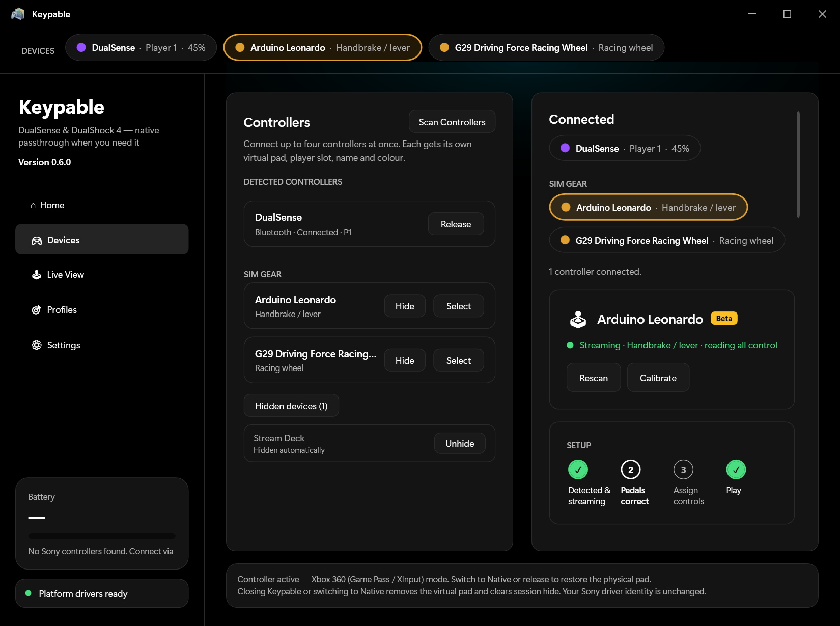Select the DualSense tab in Devices bar
The height and width of the screenshot is (626, 840).
point(141,47)
